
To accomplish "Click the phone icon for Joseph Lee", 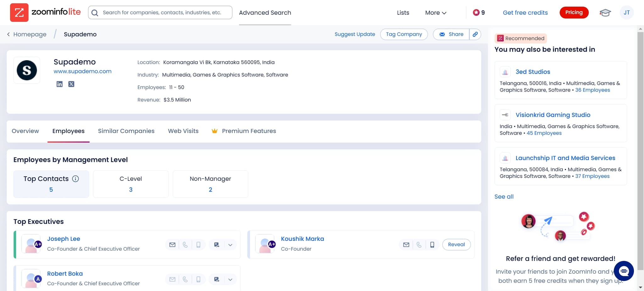I will coord(185,244).
